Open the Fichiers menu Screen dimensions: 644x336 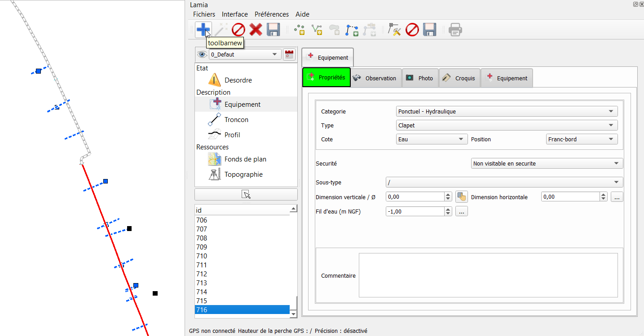pyautogui.click(x=204, y=14)
